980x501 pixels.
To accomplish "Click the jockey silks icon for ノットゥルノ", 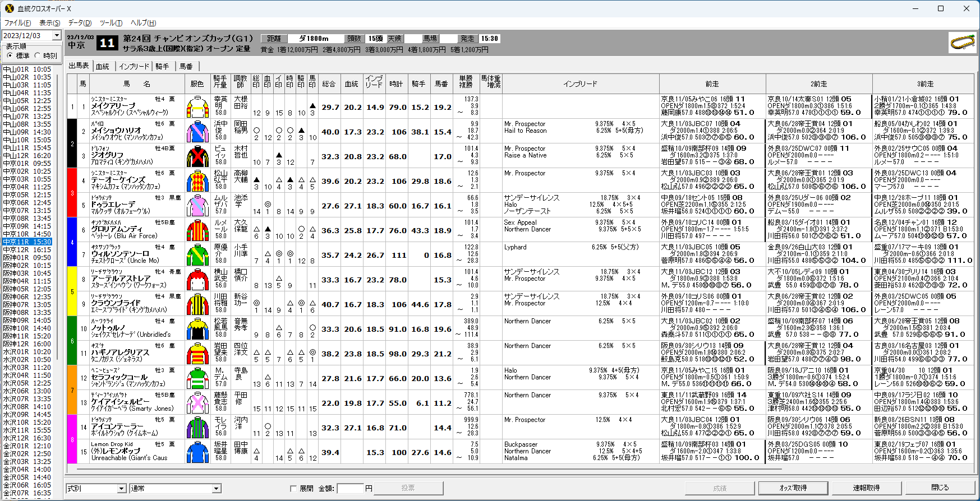I will point(197,328).
